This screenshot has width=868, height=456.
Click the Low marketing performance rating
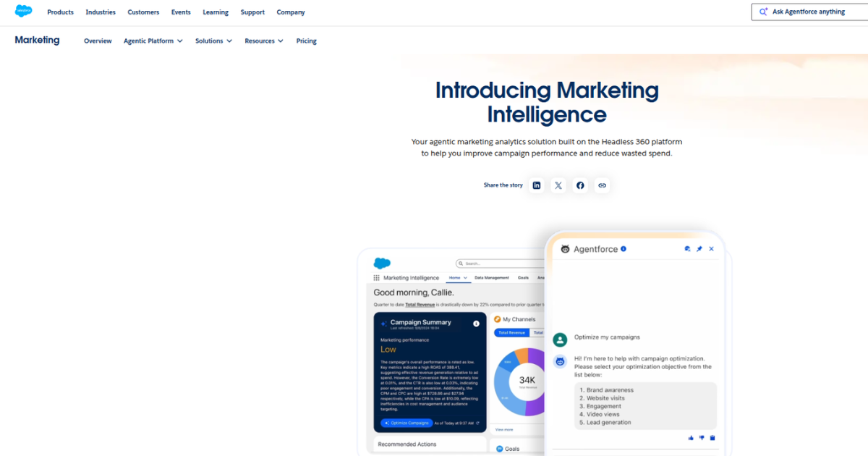(388, 350)
